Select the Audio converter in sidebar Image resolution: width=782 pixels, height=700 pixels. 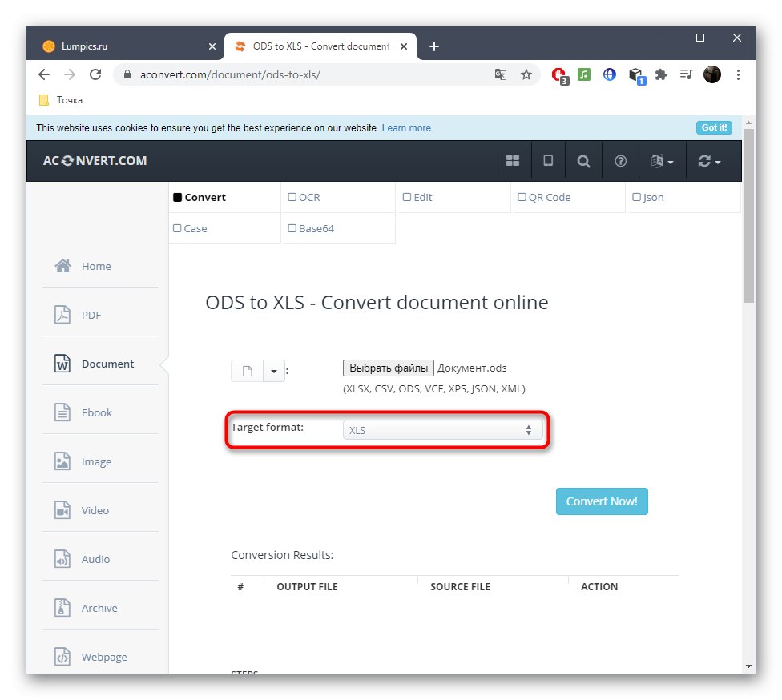94,559
